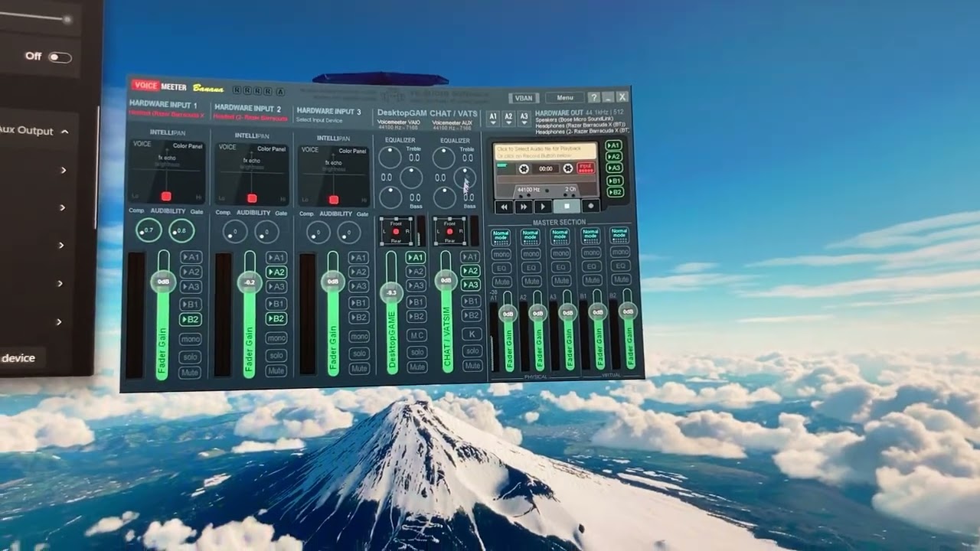This screenshot has width=980, height=551.
Task: Click audio file selection display on cassette
Action: (x=544, y=152)
